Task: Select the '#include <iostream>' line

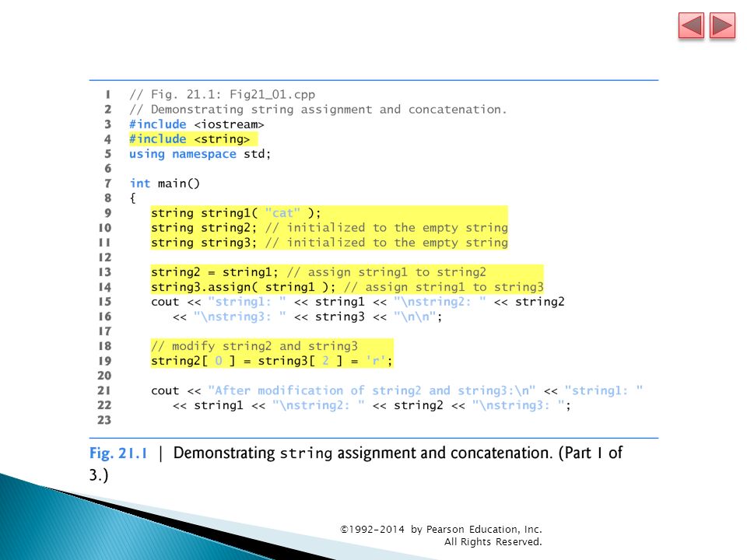Action: point(196,124)
